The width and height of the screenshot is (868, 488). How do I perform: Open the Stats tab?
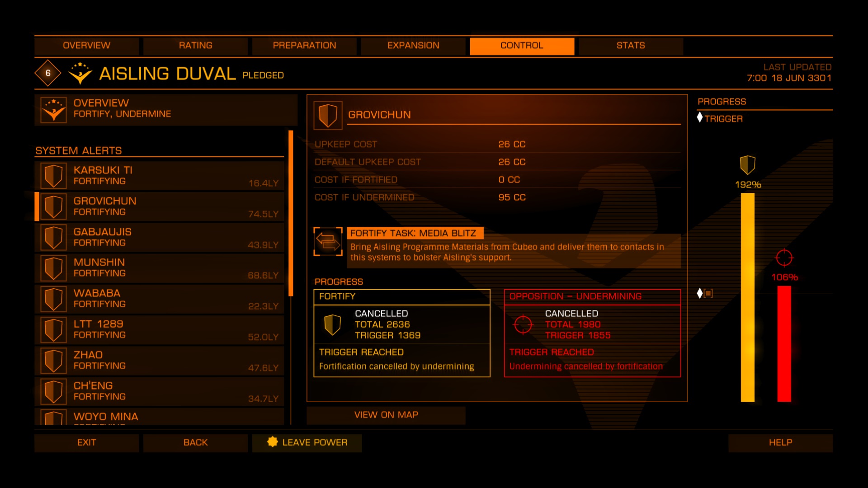[631, 46]
